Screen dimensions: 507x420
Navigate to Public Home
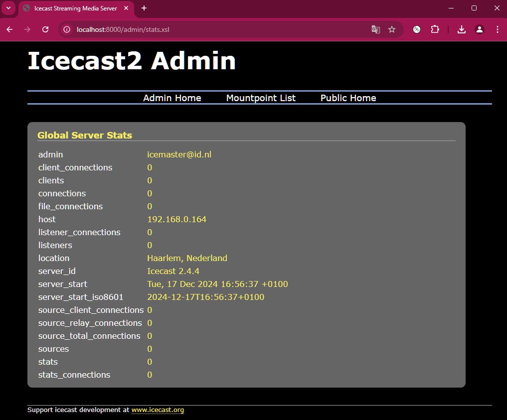pyautogui.click(x=348, y=98)
